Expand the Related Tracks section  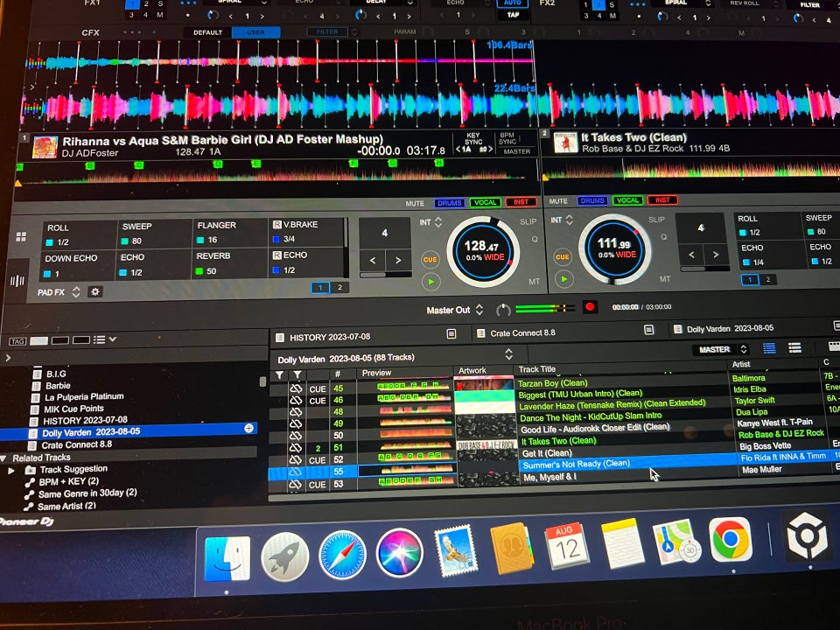click(x=3, y=458)
